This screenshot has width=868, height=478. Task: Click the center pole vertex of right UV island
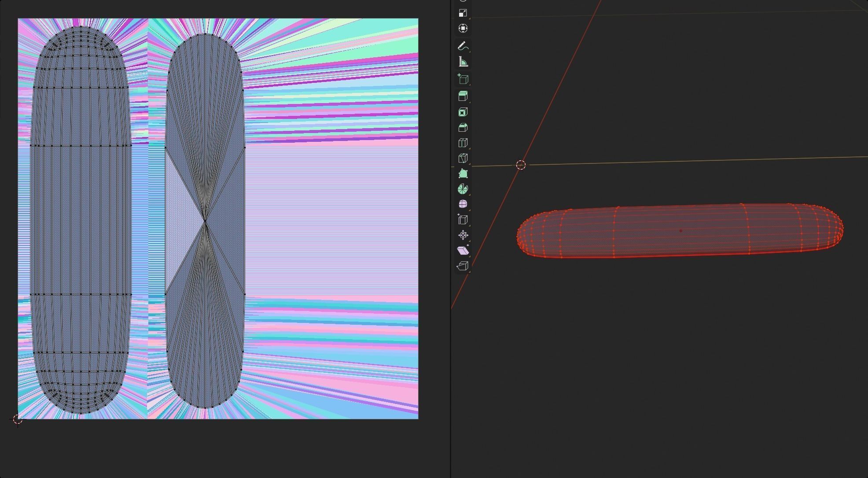[205, 221]
